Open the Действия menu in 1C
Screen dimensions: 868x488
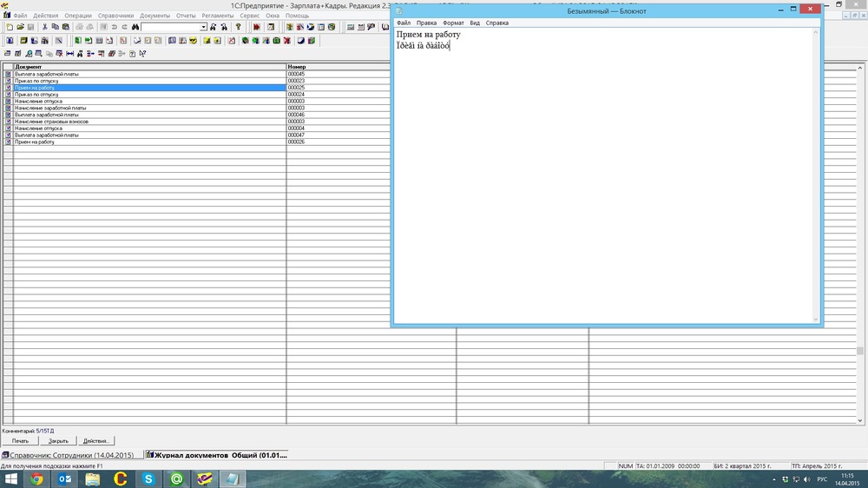[45, 16]
